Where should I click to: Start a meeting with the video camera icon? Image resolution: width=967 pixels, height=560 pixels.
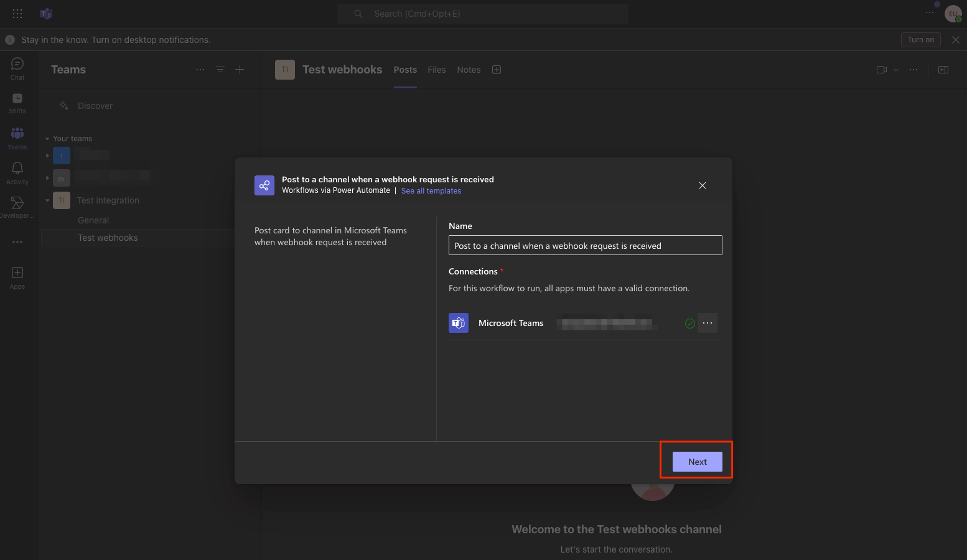[882, 70]
